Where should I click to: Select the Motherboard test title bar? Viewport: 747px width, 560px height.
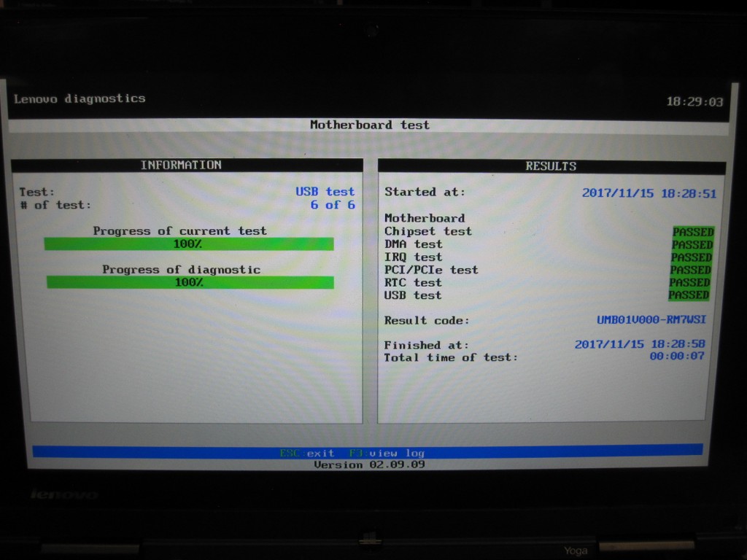368,125
